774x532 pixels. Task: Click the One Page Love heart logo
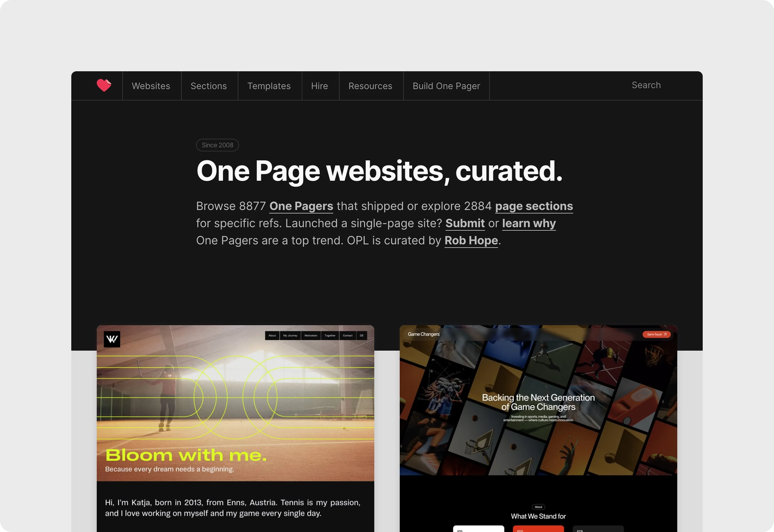point(104,86)
